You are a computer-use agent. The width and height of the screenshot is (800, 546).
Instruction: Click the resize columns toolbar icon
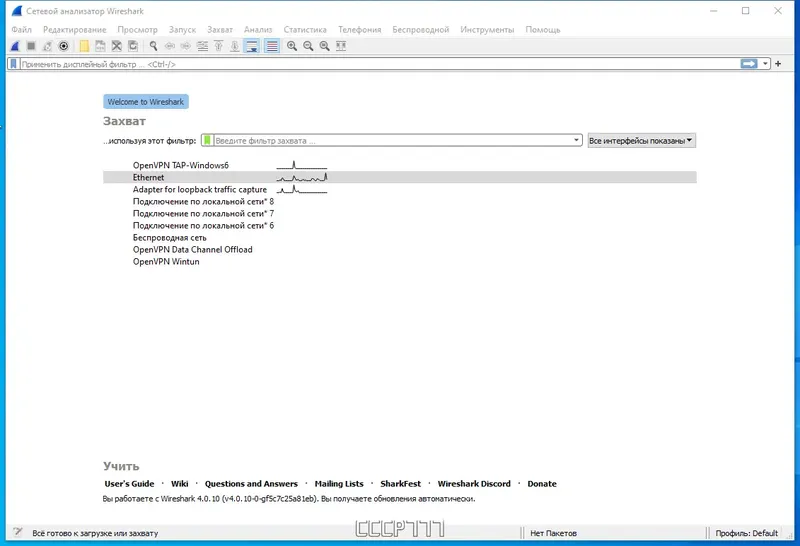[341, 46]
